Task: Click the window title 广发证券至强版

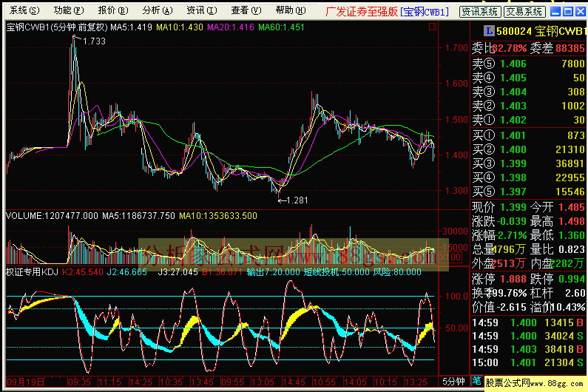Action: click(361, 12)
